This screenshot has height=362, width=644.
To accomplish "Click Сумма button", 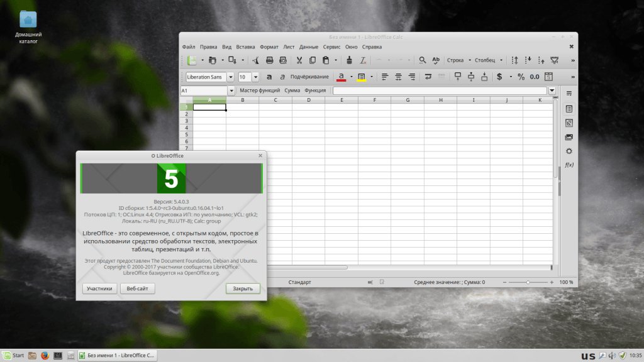I will [x=292, y=90].
